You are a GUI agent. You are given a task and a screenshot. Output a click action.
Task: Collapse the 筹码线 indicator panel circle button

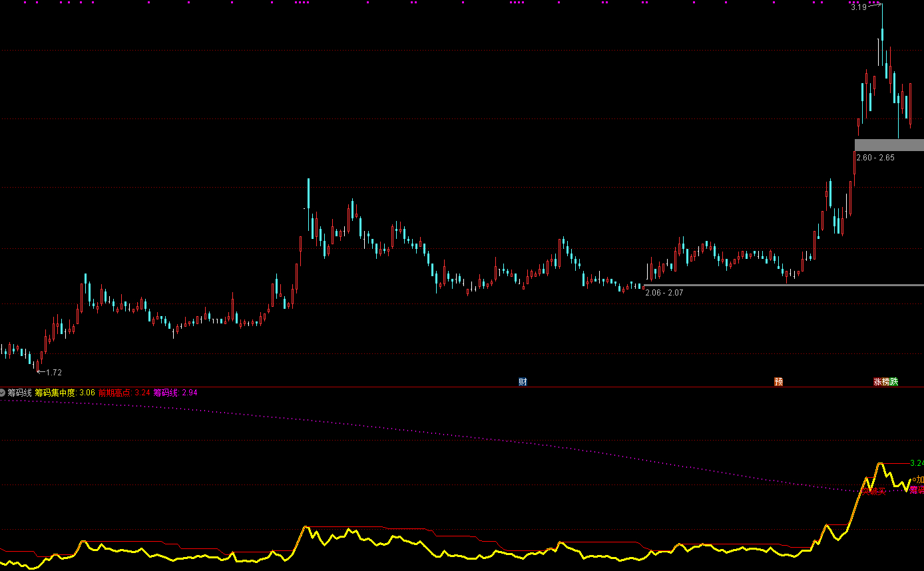pyautogui.click(x=3, y=393)
